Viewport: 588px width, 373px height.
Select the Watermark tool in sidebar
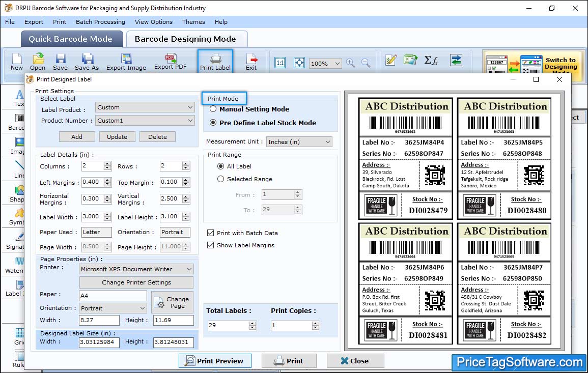point(15,265)
